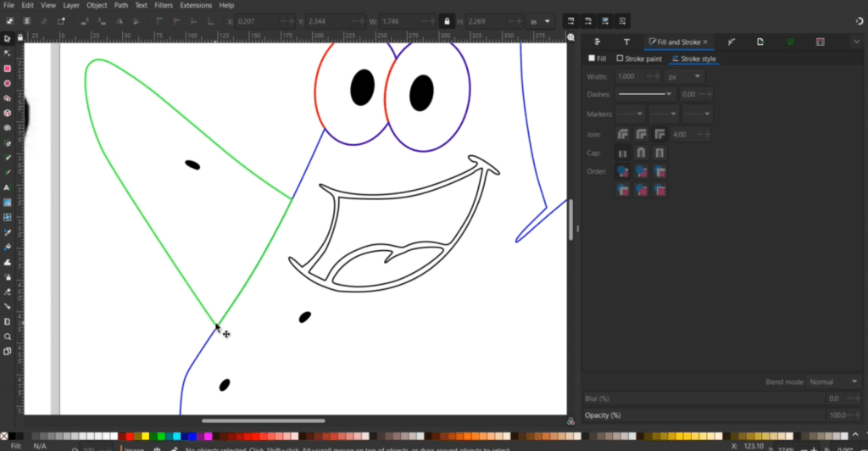868x451 pixels.
Task: Switch to the Stroke paint tab
Action: point(639,58)
